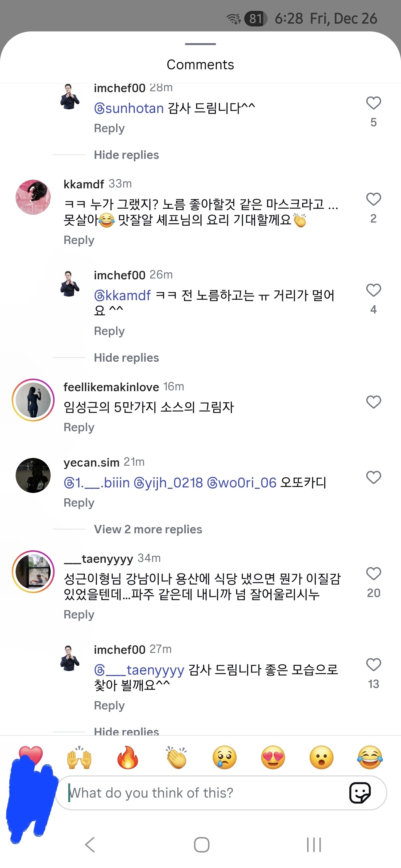
Task: Focus the 'What do you think of this?' field
Action: pos(202,793)
